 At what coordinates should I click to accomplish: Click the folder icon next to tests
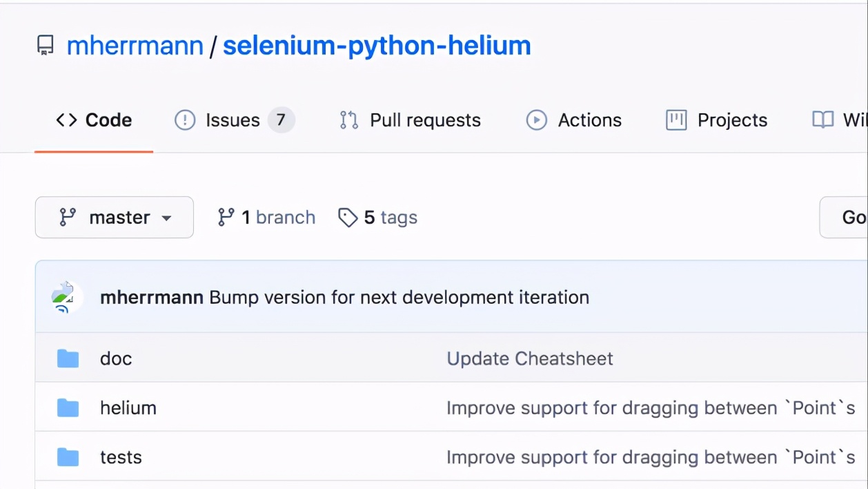pyautogui.click(x=68, y=457)
